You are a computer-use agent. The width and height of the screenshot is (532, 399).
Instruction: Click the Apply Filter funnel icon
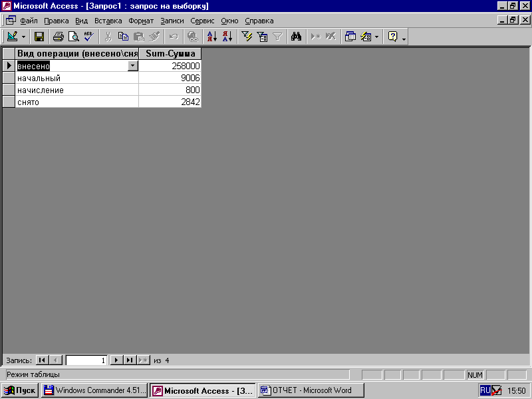click(x=277, y=37)
